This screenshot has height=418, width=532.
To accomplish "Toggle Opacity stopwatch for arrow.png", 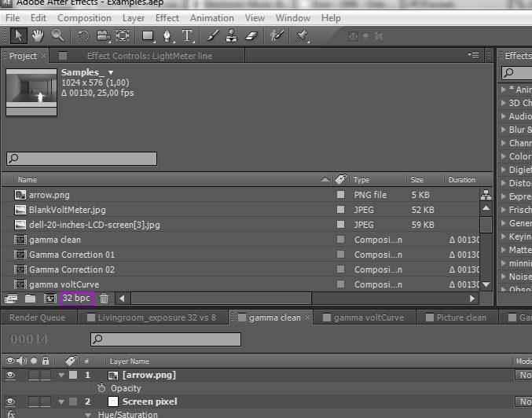I will (101, 388).
